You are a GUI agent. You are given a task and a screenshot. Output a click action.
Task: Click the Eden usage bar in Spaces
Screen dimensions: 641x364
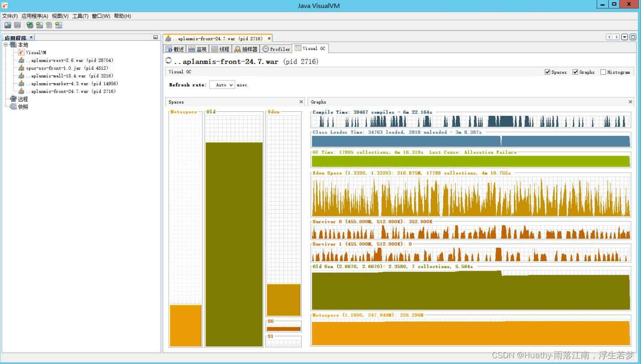[x=284, y=300]
